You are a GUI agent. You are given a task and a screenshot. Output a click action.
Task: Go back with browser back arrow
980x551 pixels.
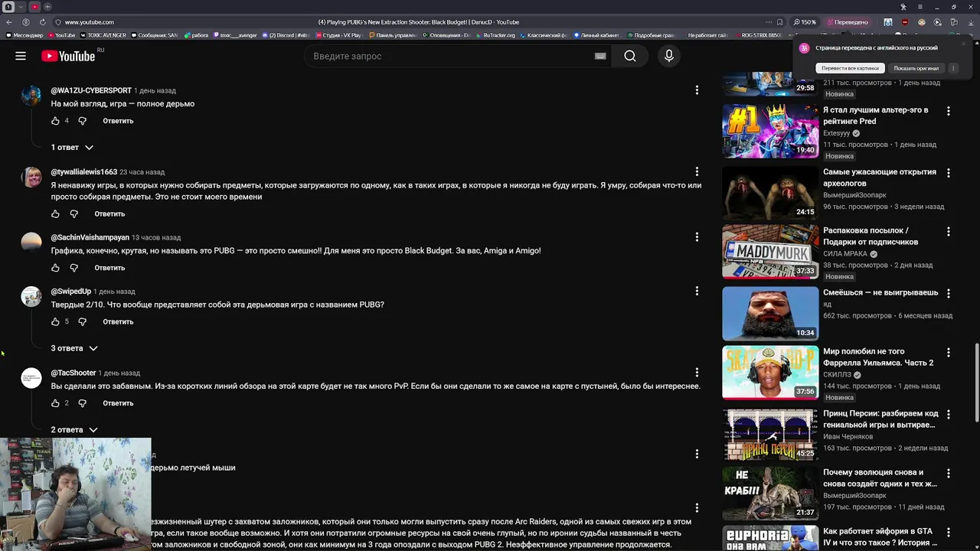click(10, 22)
